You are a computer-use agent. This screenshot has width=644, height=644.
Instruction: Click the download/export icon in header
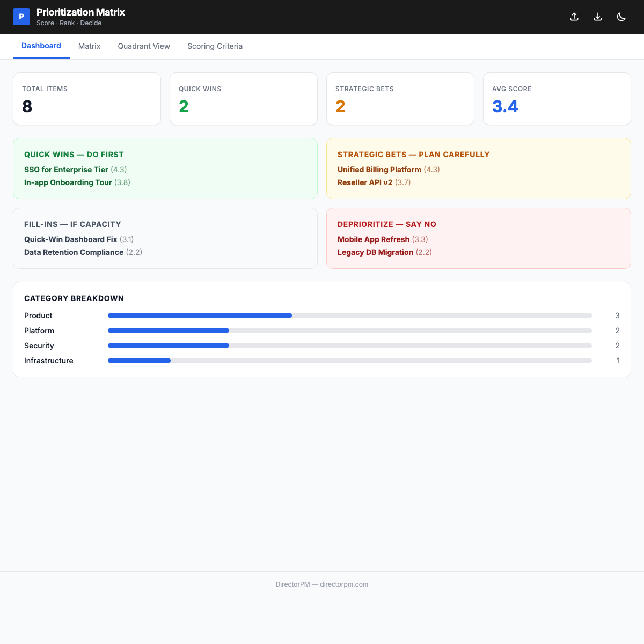(x=598, y=17)
